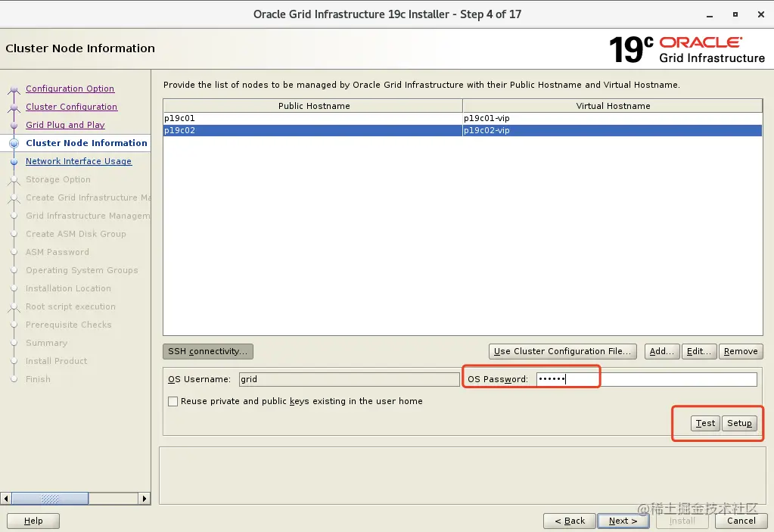Click the Virtual Hostname column header
774x532 pixels.
pos(613,106)
